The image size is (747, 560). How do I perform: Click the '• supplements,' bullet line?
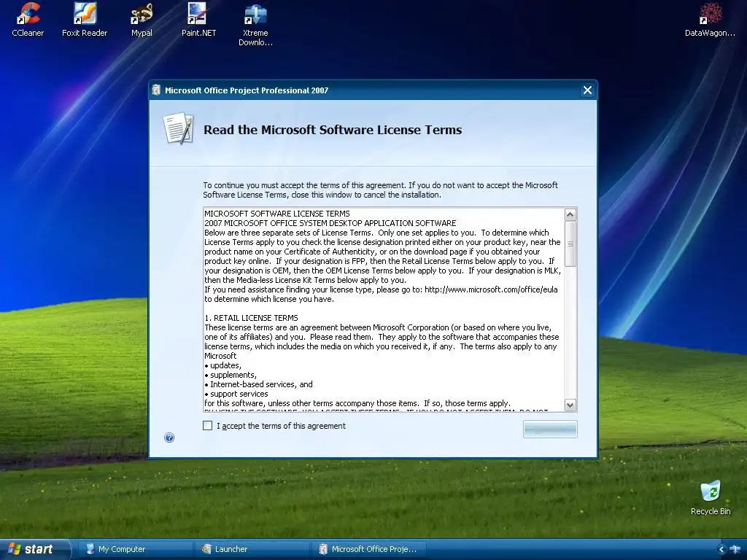(x=231, y=375)
